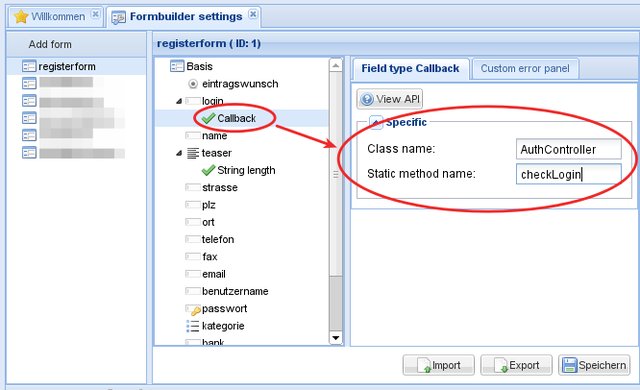This screenshot has width=640, height=390.
Task: Click the checkmark icon of String length
Action: coord(208,170)
